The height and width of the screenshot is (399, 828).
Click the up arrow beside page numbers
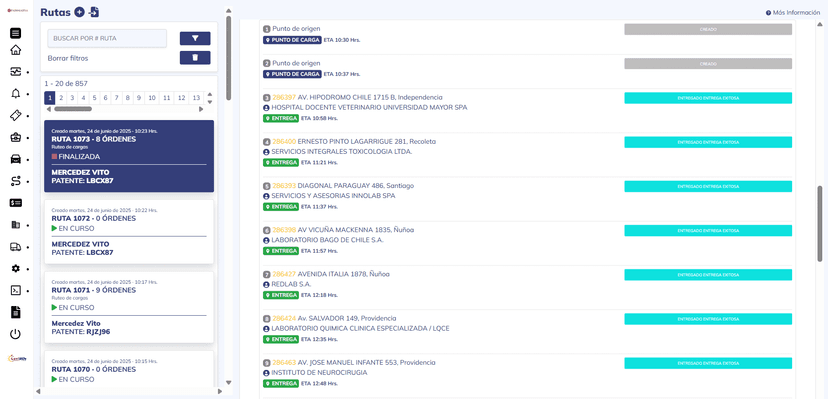coord(210,94)
